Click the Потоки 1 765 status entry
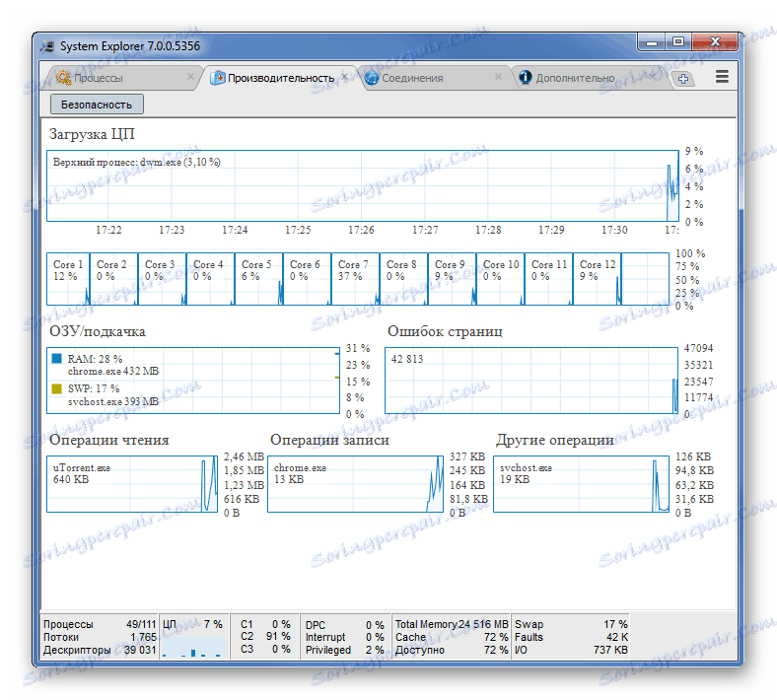 tap(100, 637)
